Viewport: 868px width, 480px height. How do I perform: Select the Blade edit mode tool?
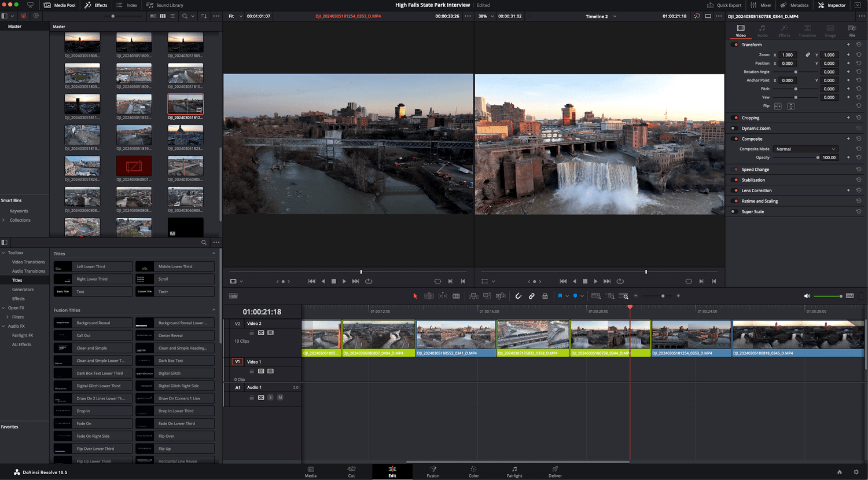coord(456,296)
